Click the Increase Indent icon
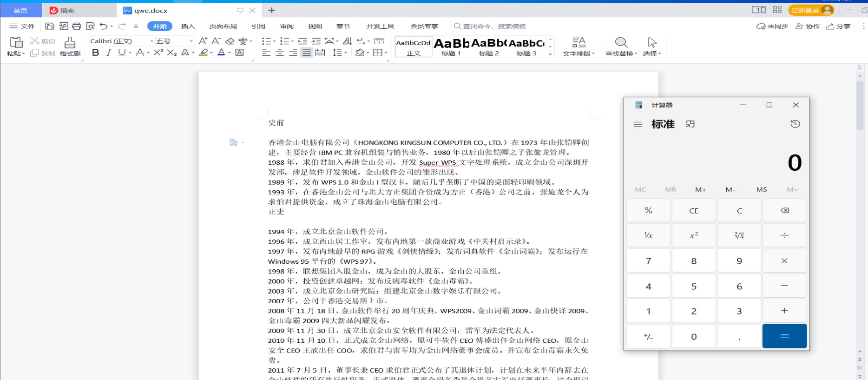The image size is (868, 380). click(316, 41)
